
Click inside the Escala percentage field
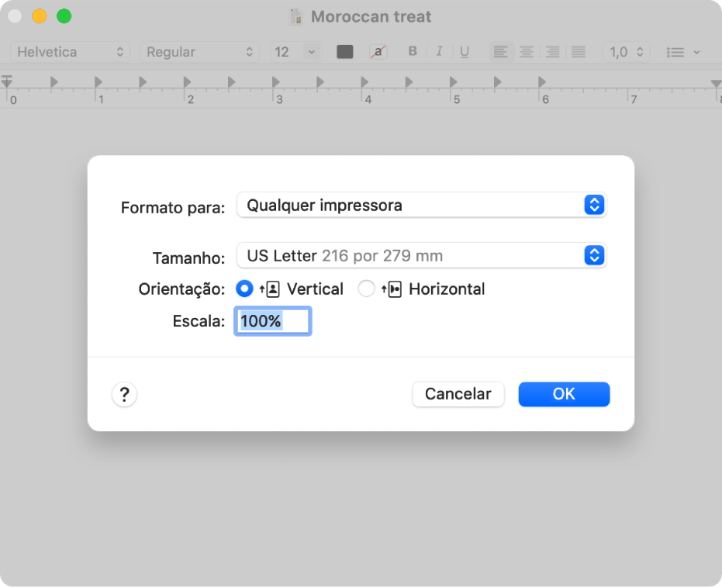point(272,320)
